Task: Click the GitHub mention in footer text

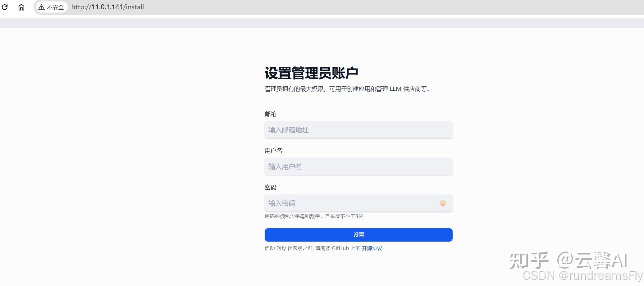Action: [x=340, y=248]
